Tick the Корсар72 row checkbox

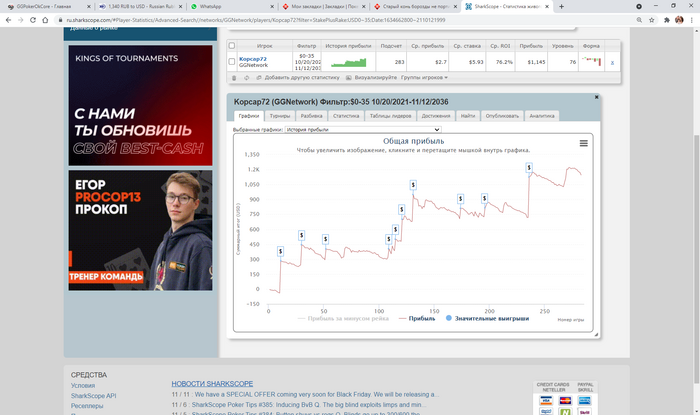coord(232,62)
